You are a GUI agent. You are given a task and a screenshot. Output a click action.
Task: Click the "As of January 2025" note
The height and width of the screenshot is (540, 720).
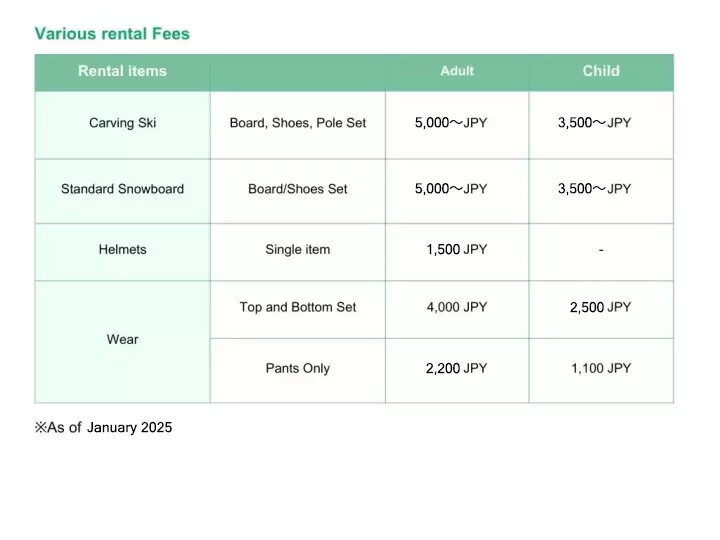[x=104, y=428]
